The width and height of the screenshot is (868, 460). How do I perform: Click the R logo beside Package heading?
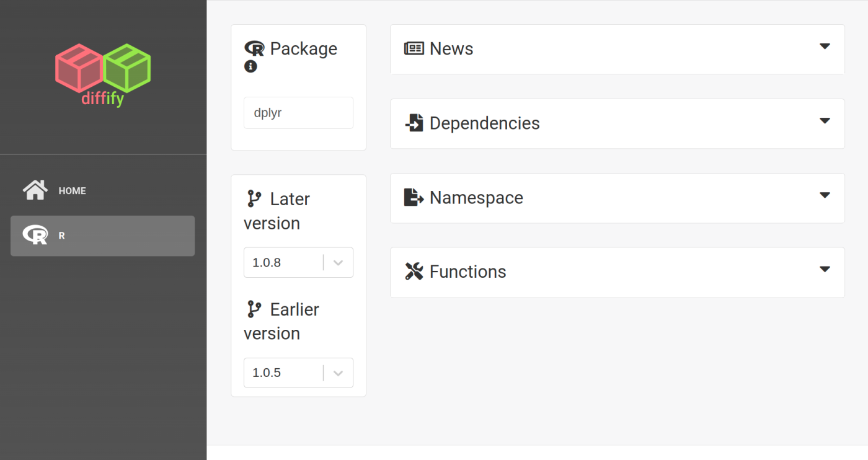coord(254,48)
